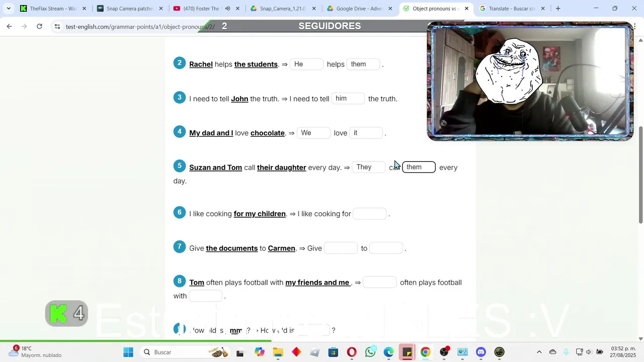Click blank containing him in question 3
Image resolution: width=644 pixels, height=362 pixels.
(348, 99)
